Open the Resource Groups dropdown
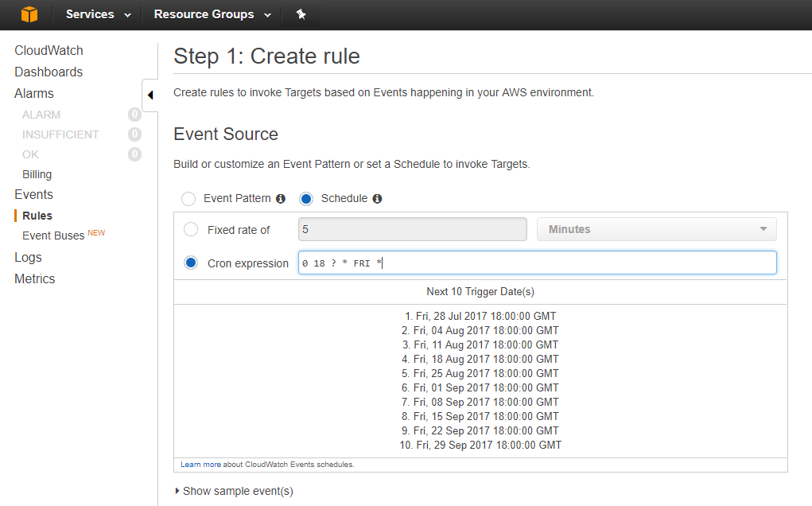 [212, 14]
